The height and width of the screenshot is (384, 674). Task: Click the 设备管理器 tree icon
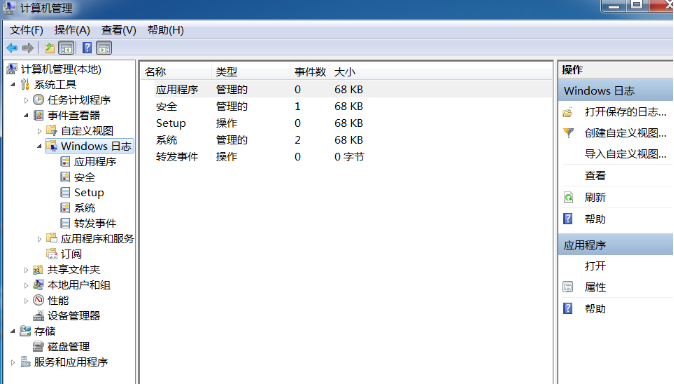[38, 316]
